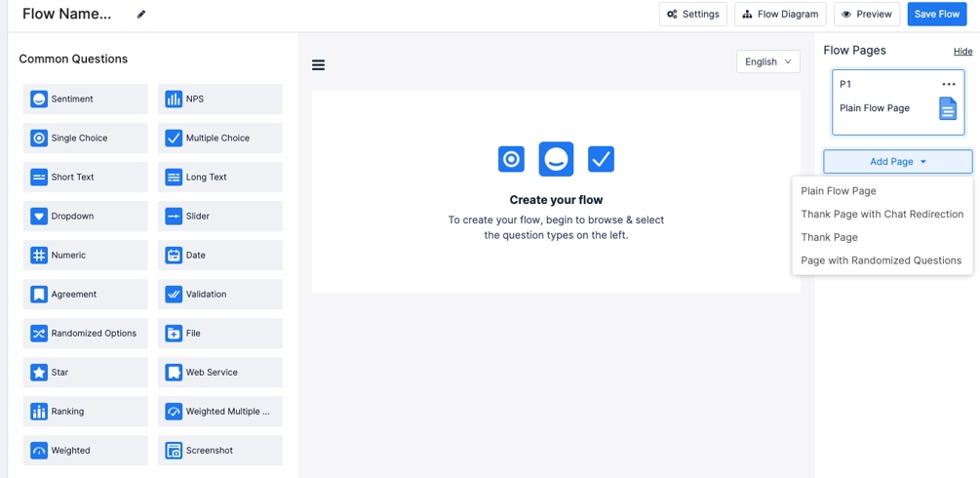Toggle the Add Page dropdown

pos(898,161)
